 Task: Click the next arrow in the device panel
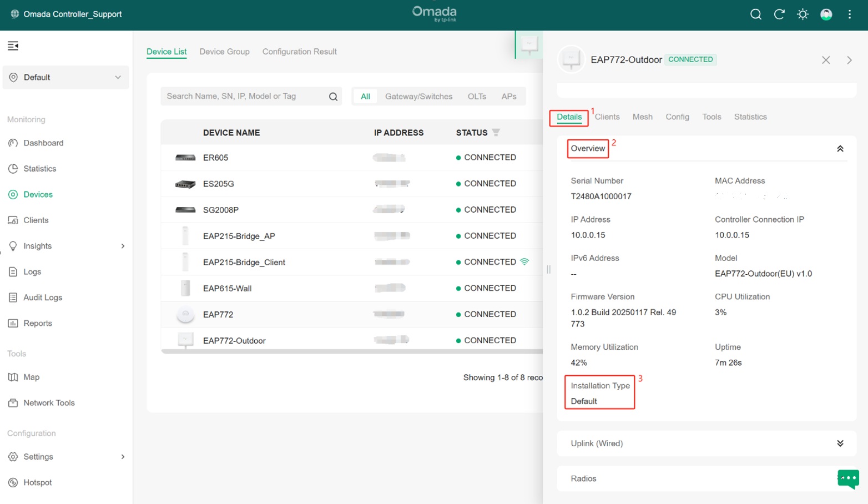click(849, 60)
